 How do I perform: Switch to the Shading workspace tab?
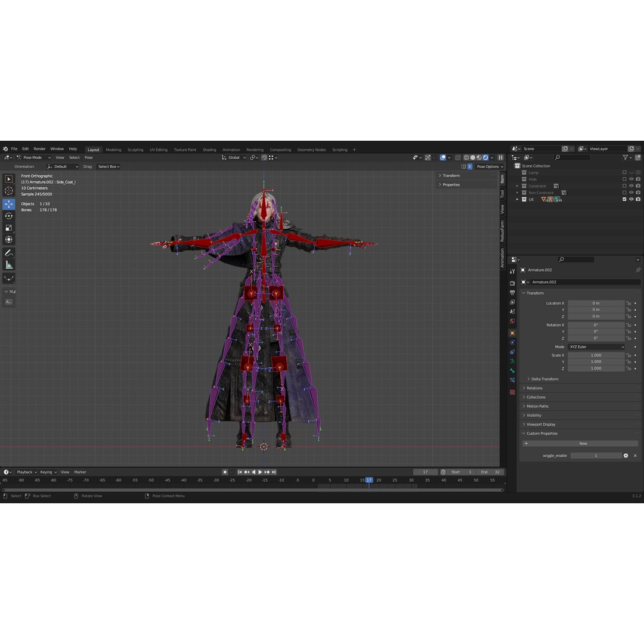click(x=209, y=150)
